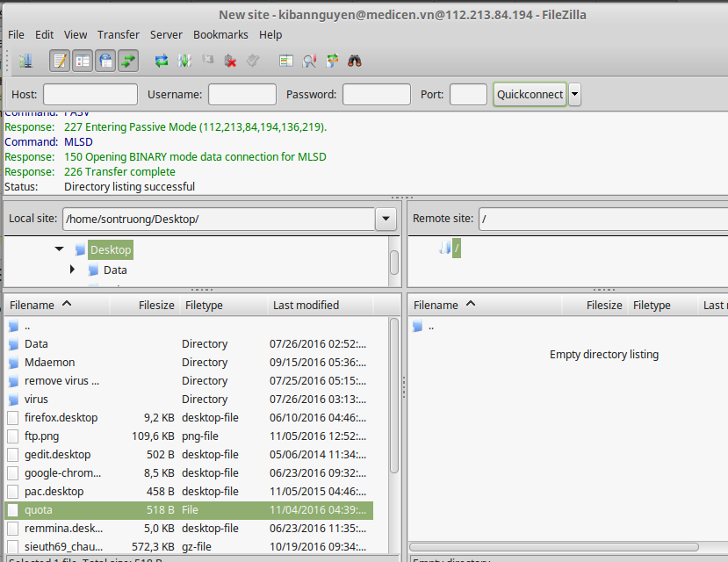Collapse the Desktop folder in local tree
728x562 pixels.
pos(60,249)
